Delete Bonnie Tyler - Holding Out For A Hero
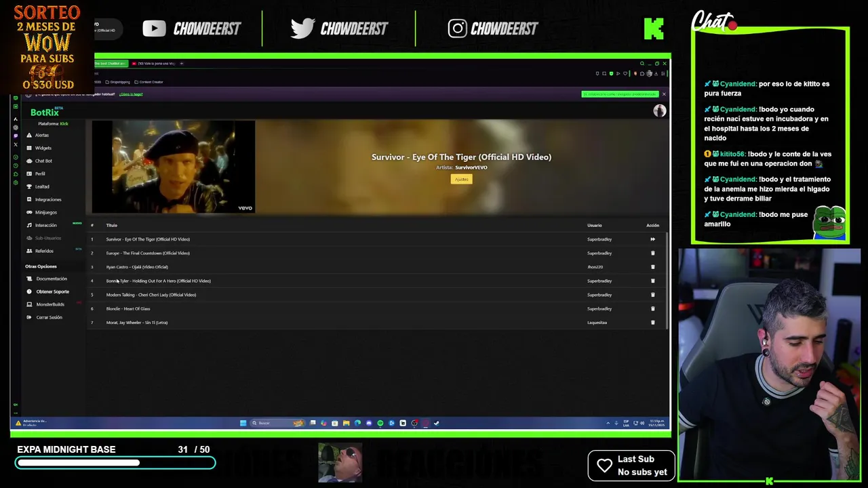 pyautogui.click(x=652, y=281)
